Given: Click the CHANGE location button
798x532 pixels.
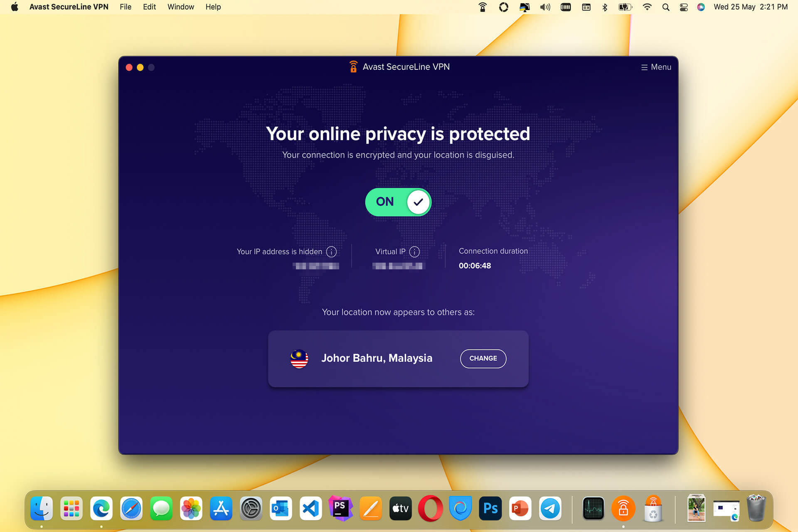Looking at the screenshot, I should click(x=484, y=358).
